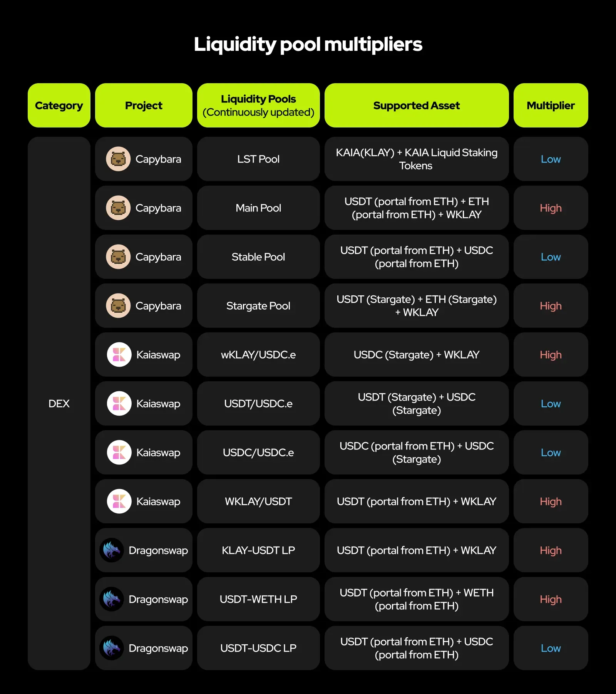This screenshot has height=694, width=616.
Task: Click the Liquidity Pools column header
Action: coord(258,106)
